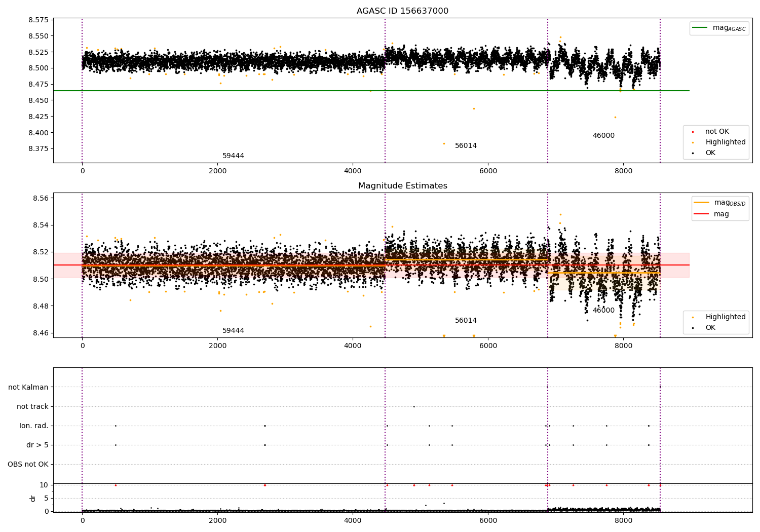The height and width of the screenshot is (532, 760).
Task: Click the 'OK' legend entry in middle plot
Action: 710,328
